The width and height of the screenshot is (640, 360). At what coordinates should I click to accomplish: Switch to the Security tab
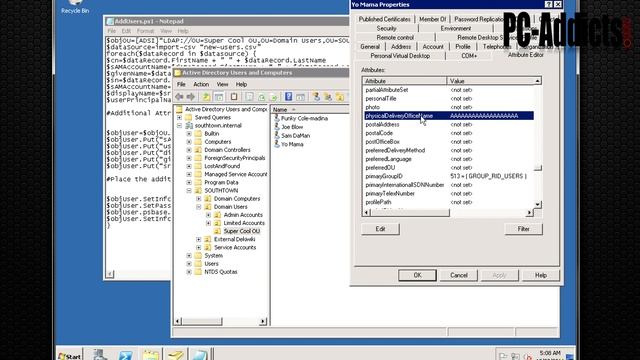pos(386,28)
